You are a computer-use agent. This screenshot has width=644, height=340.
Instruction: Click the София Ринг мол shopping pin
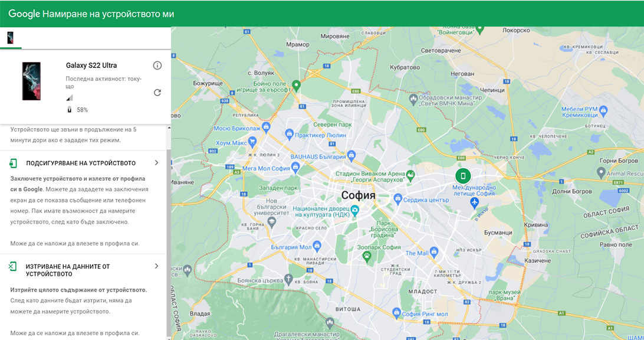point(396,313)
